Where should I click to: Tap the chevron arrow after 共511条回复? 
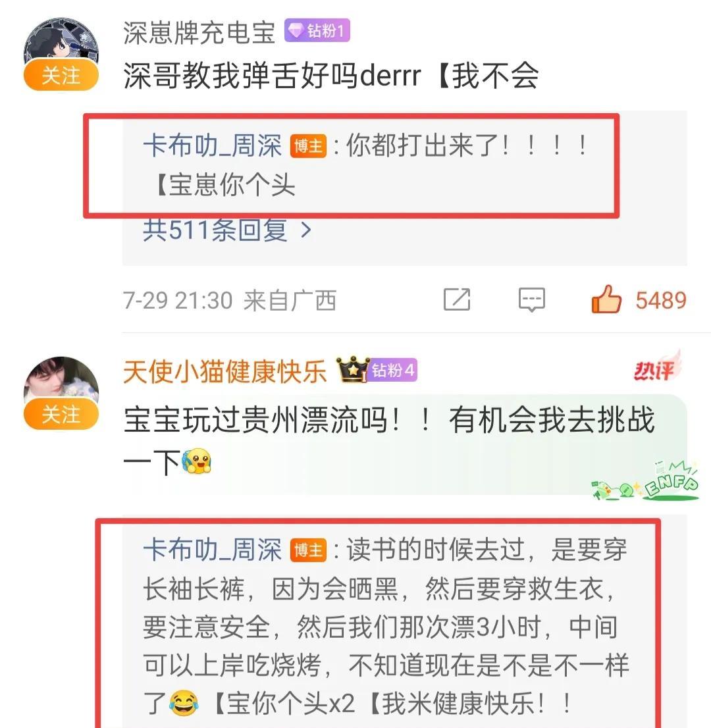click(x=305, y=229)
